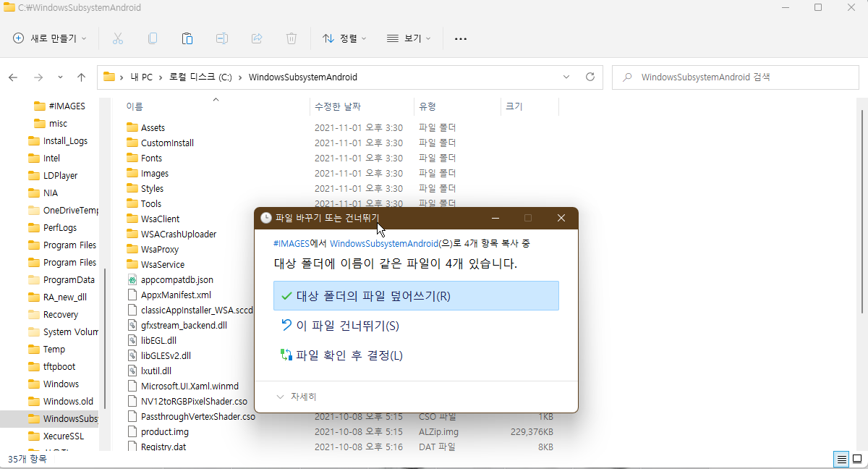Click the Paste clipboard icon
868x469 pixels.
pos(187,38)
